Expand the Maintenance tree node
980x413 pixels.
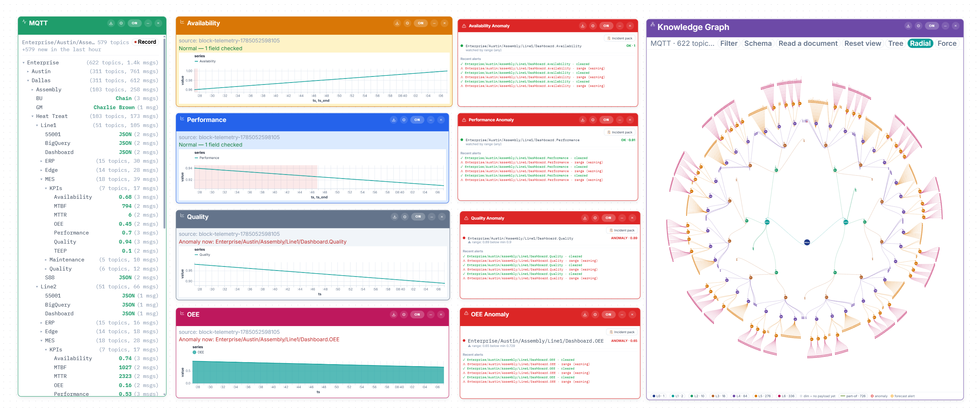point(46,260)
